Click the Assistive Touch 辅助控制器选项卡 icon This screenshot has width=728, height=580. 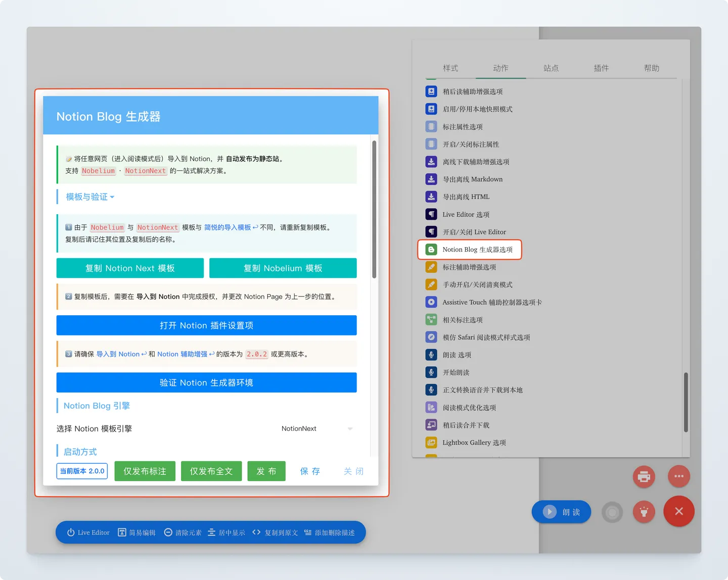pos(431,302)
